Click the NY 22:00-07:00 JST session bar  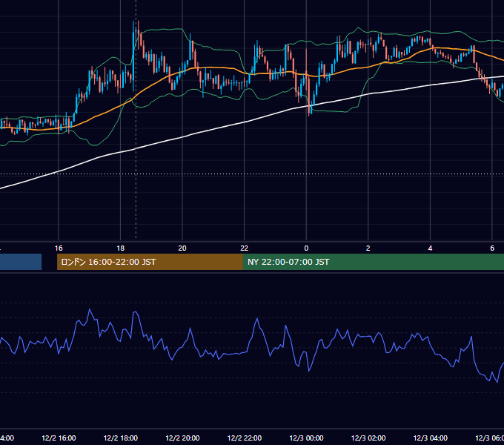373,262
